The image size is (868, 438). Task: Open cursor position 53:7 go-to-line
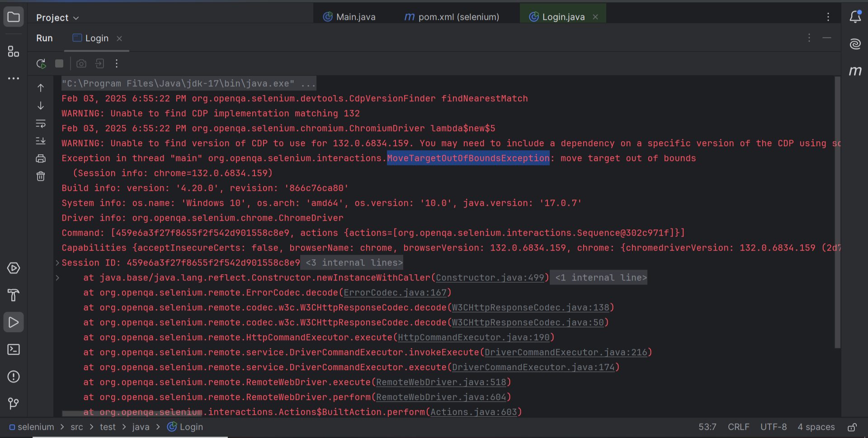708,427
